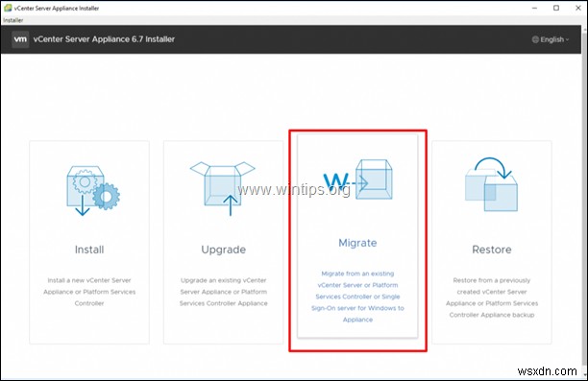Close the vCenter installer window
The height and width of the screenshot is (381, 588).
(x=577, y=8)
